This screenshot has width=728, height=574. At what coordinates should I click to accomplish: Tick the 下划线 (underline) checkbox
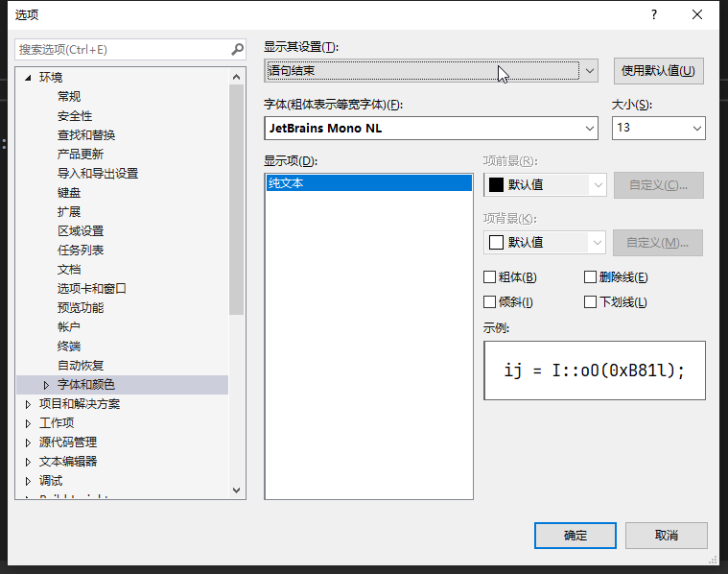click(x=591, y=302)
